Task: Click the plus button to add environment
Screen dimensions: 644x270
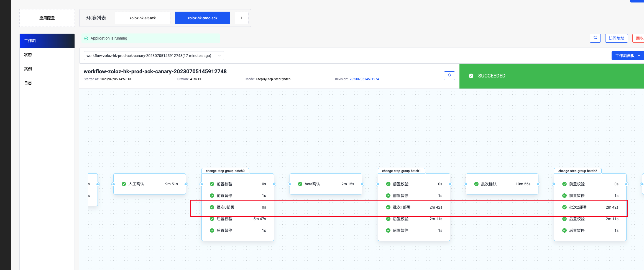Action: click(241, 18)
